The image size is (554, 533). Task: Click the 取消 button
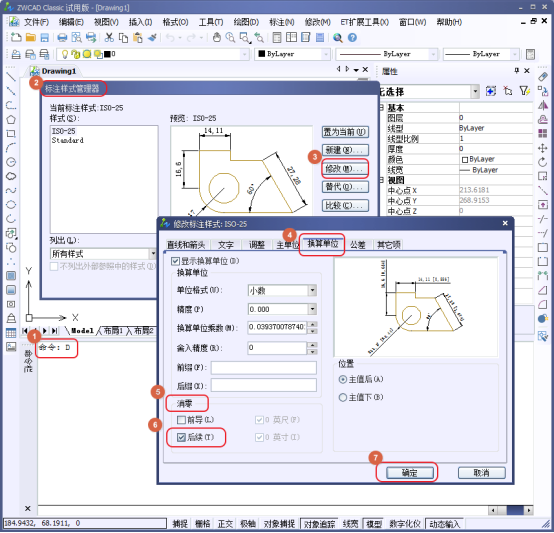(482, 474)
